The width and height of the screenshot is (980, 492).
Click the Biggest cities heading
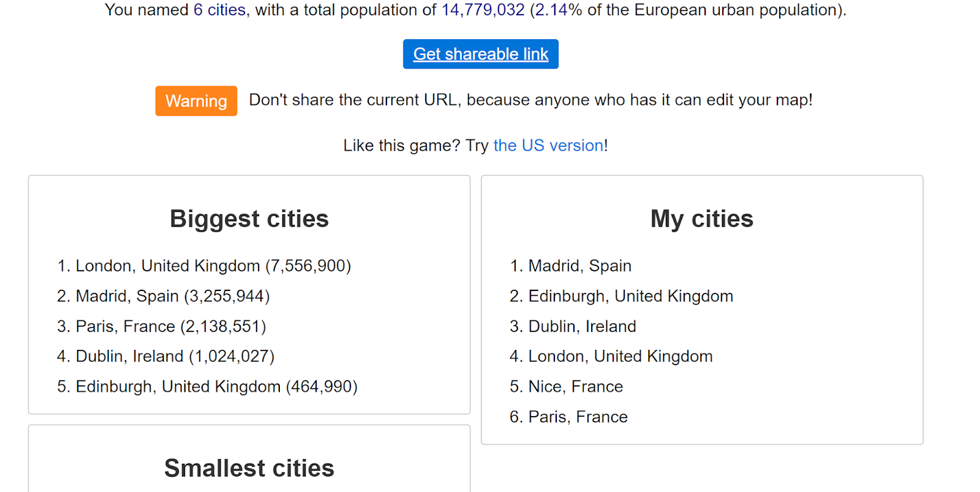tap(249, 219)
